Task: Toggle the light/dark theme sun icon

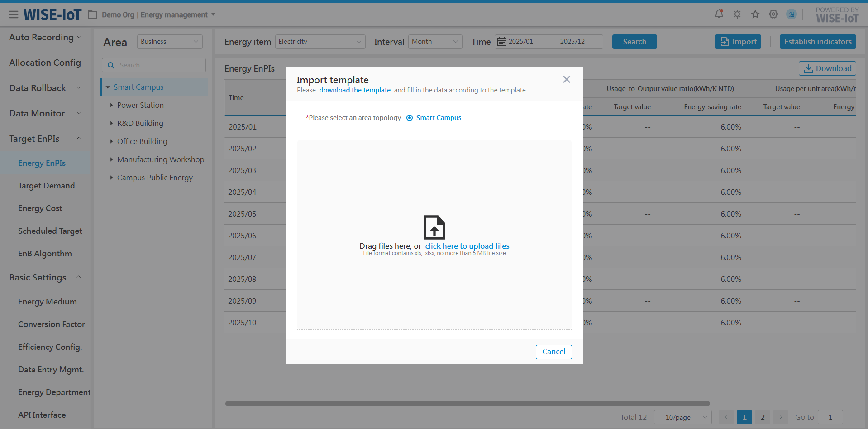Action: (737, 14)
